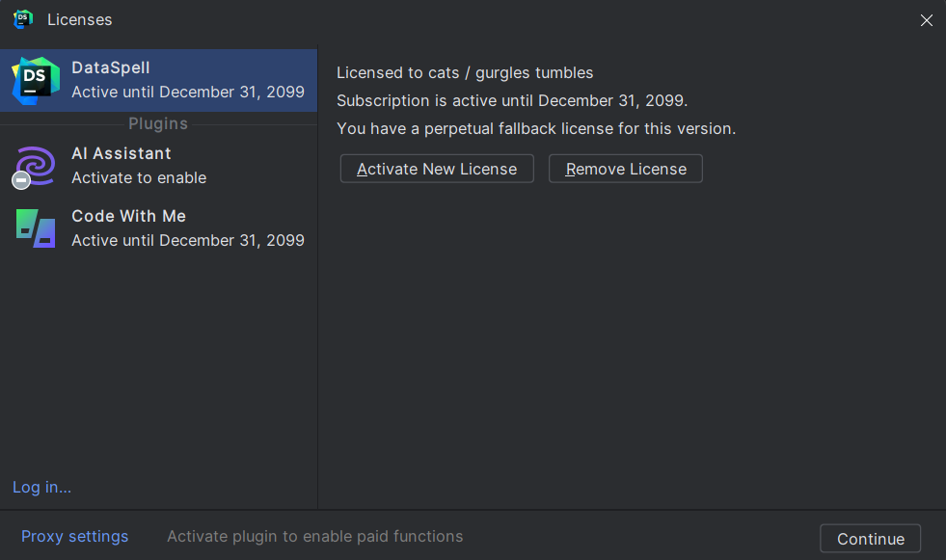Close the Licenses dialog with the X
Screen dimensions: 946x560
[x=926, y=20]
